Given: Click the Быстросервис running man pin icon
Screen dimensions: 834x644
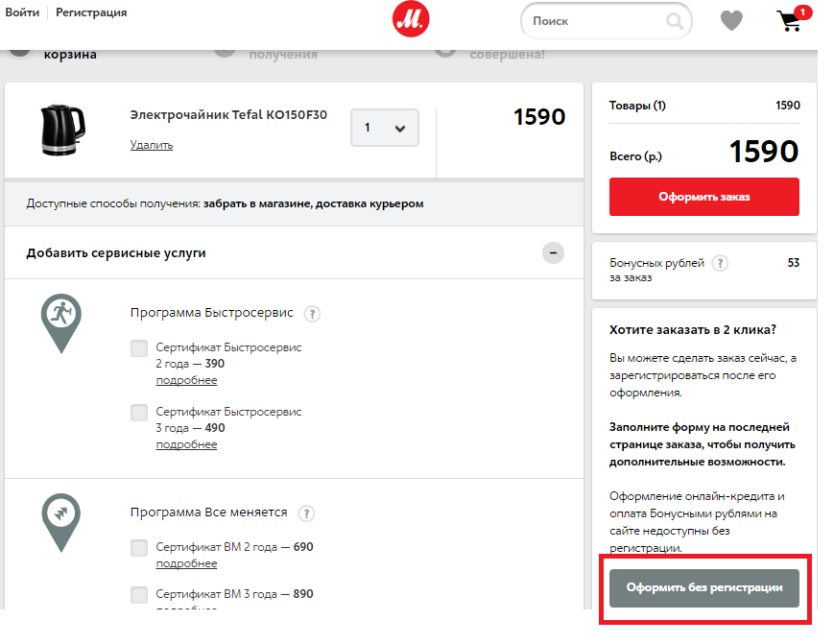Looking at the screenshot, I should click(61, 322).
